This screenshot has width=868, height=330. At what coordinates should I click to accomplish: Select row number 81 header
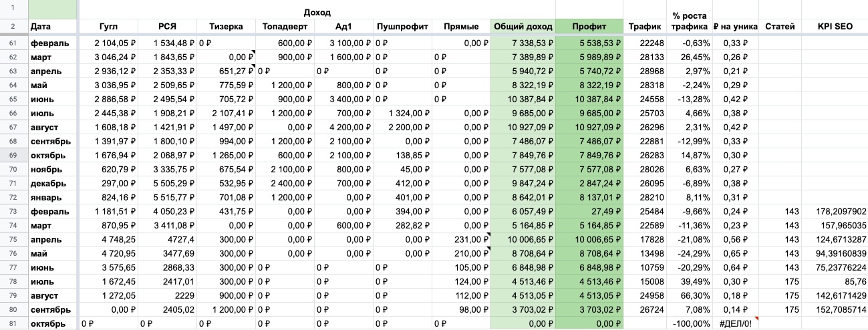pos(13,324)
